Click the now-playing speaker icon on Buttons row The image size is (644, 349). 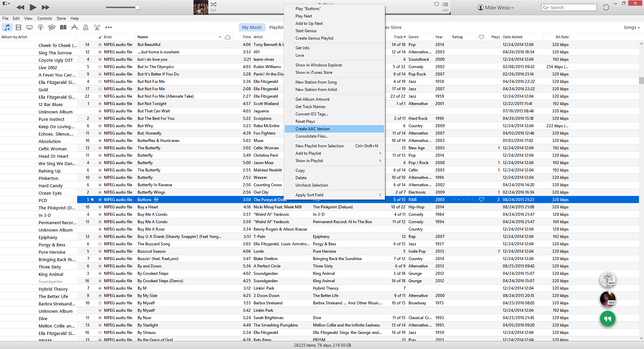92,199
